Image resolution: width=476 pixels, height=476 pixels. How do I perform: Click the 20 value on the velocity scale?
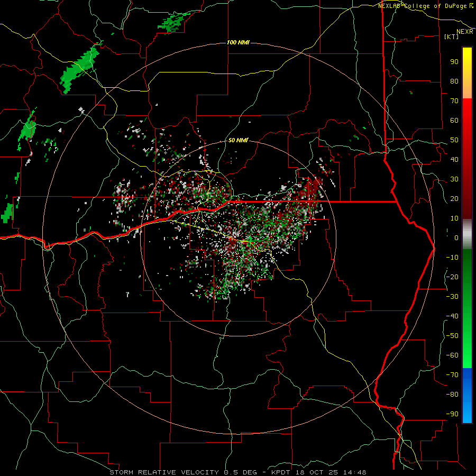[x=454, y=198]
